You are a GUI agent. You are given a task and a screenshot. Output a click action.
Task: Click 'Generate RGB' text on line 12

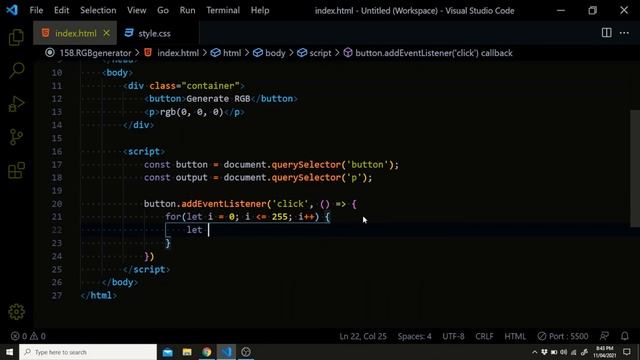(218, 99)
